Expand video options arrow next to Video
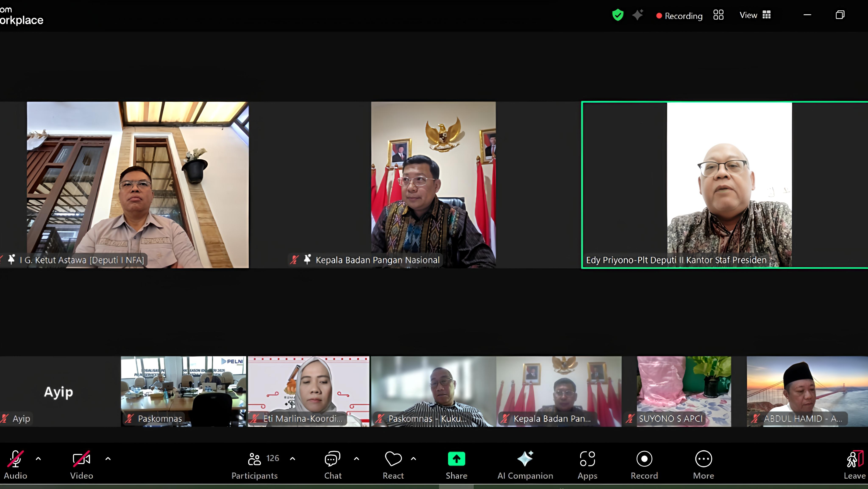 point(108,459)
